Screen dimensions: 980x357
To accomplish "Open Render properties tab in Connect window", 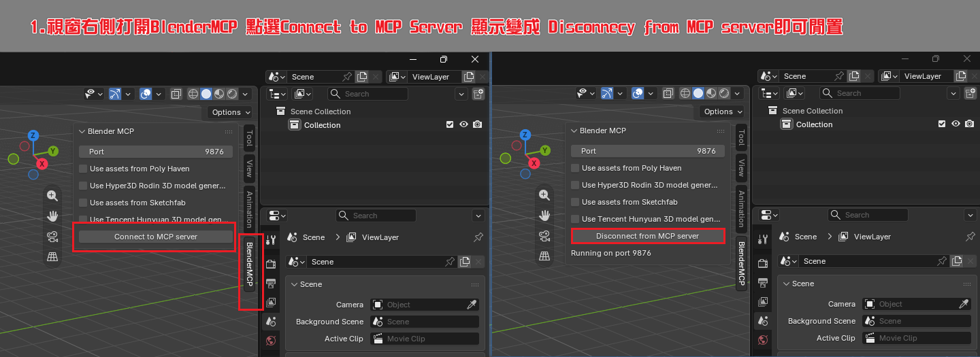I will (270, 264).
